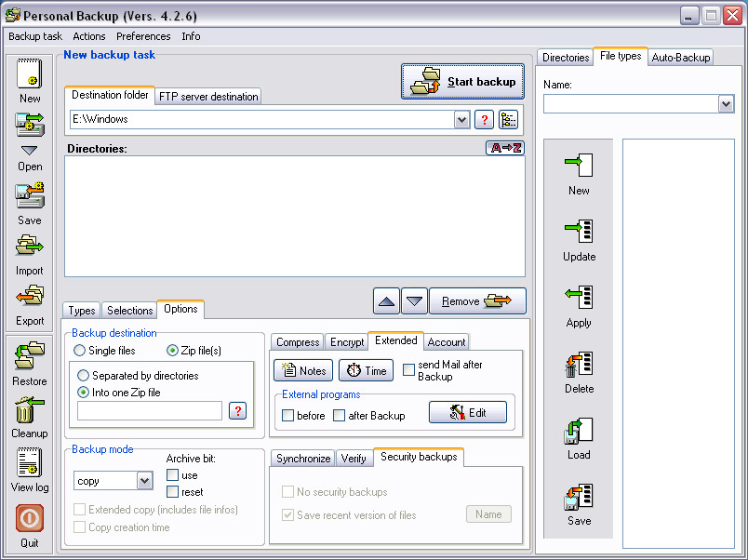Click the Zip file name input field
This screenshot has height=560, width=748.
tap(150, 411)
